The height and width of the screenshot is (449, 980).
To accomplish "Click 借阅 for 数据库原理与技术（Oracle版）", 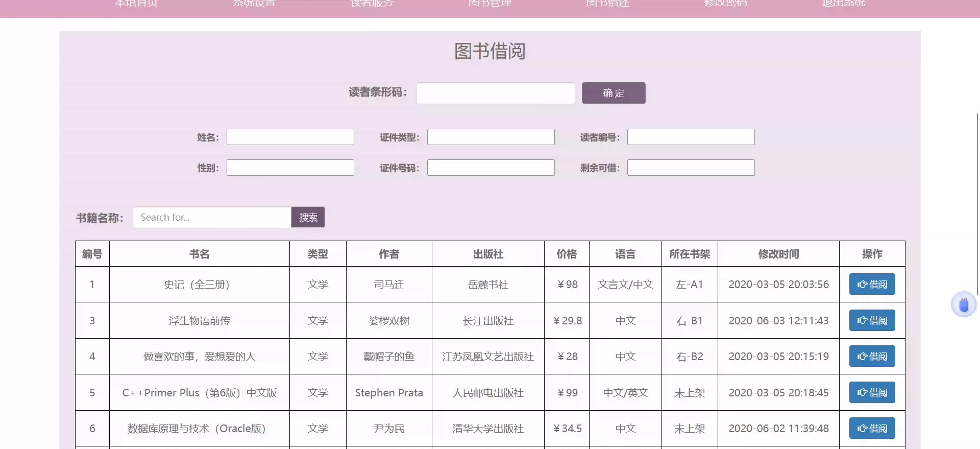I will coord(872,429).
